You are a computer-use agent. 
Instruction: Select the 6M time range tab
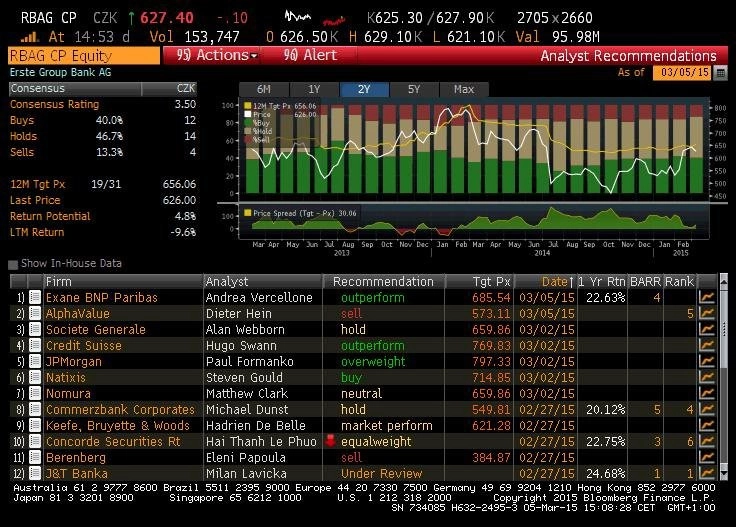(264, 89)
